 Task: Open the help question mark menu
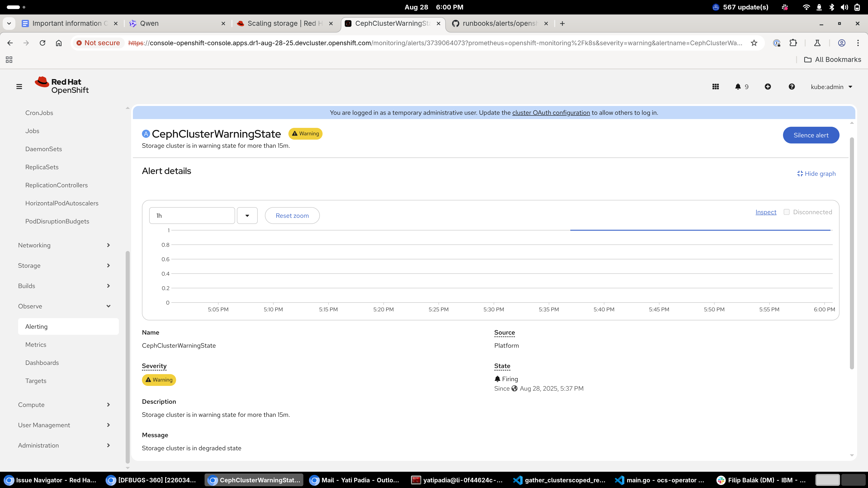coord(792,87)
